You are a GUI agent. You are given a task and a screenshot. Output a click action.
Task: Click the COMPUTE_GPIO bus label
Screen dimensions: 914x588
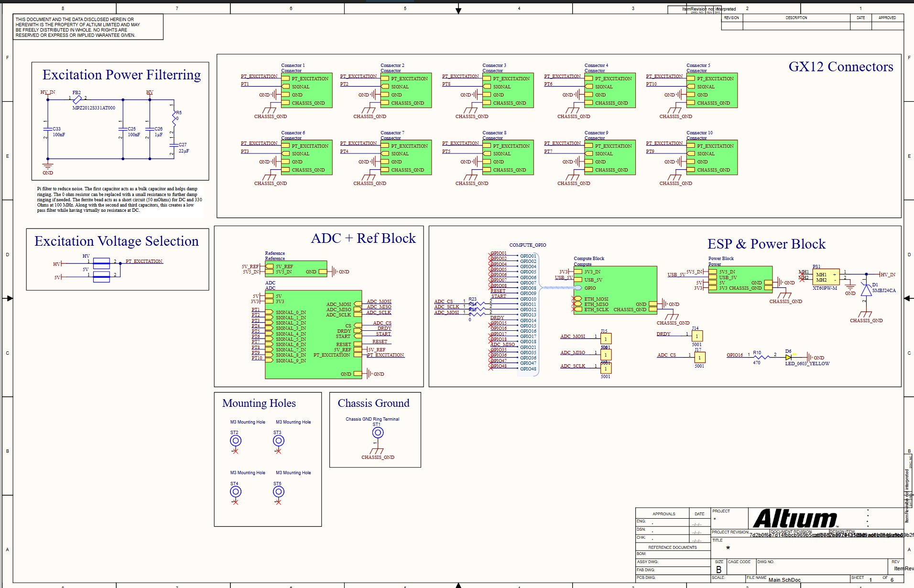[528, 244]
